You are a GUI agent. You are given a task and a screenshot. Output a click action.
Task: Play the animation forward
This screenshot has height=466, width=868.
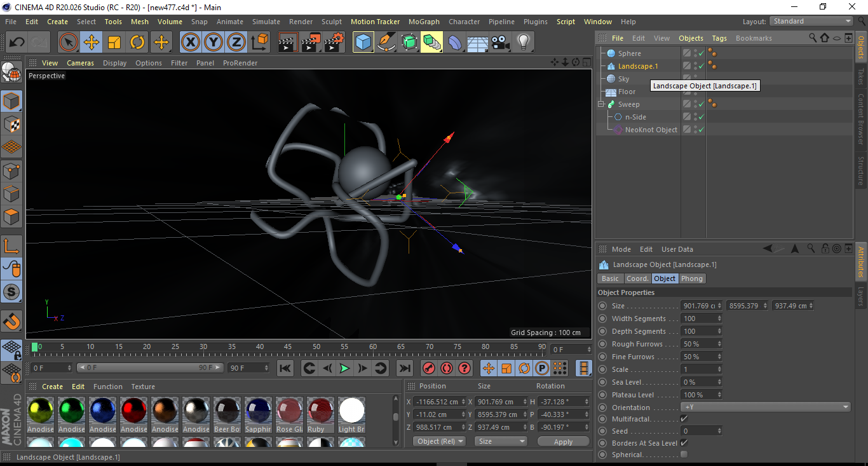pyautogui.click(x=344, y=368)
